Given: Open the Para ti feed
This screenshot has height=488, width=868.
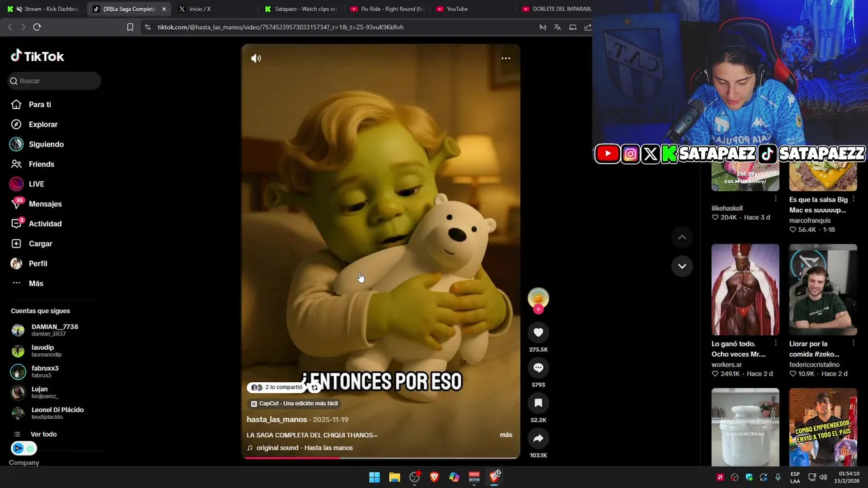Looking at the screenshot, I should point(32,104).
